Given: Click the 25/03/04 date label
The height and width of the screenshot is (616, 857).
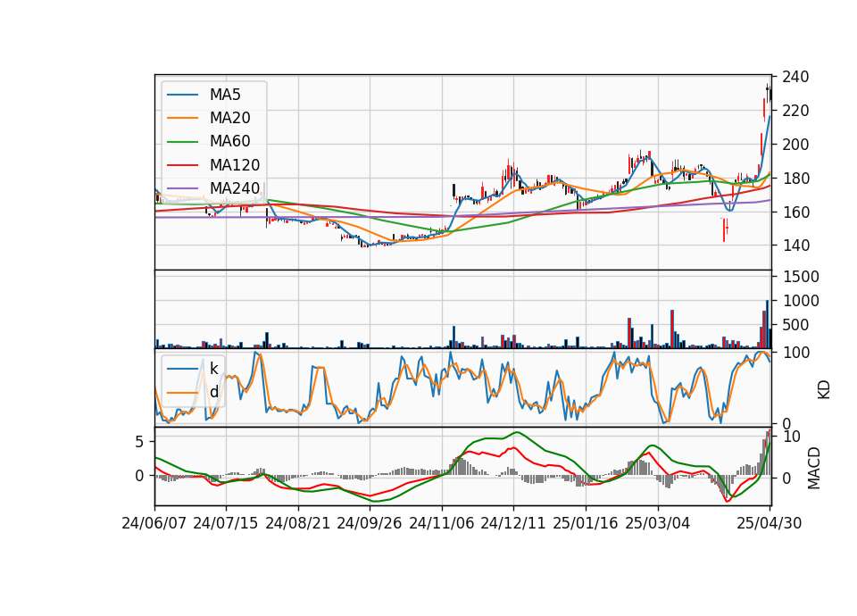Looking at the screenshot, I should [x=658, y=523].
